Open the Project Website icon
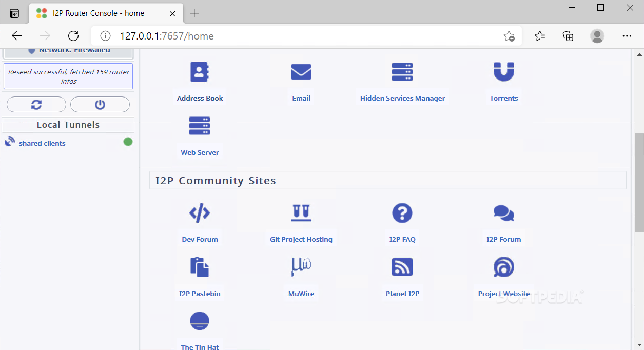644x350 pixels. pos(504,267)
